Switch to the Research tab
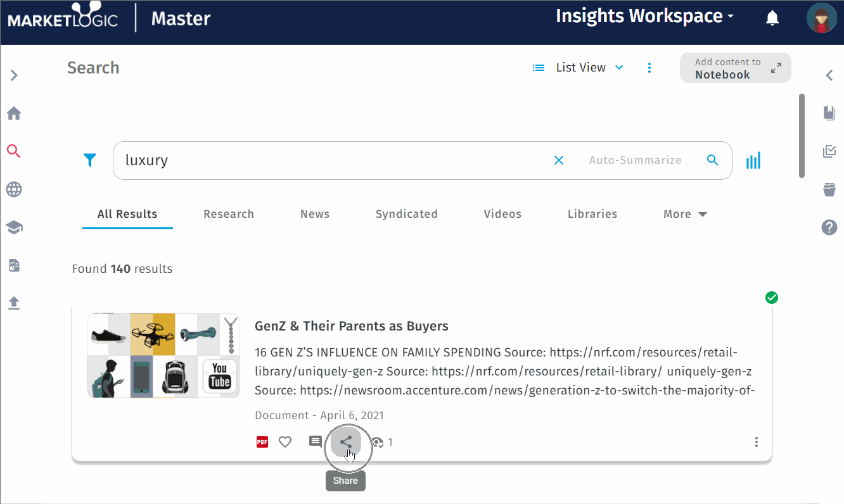Image resolution: width=844 pixels, height=504 pixels. point(229,214)
